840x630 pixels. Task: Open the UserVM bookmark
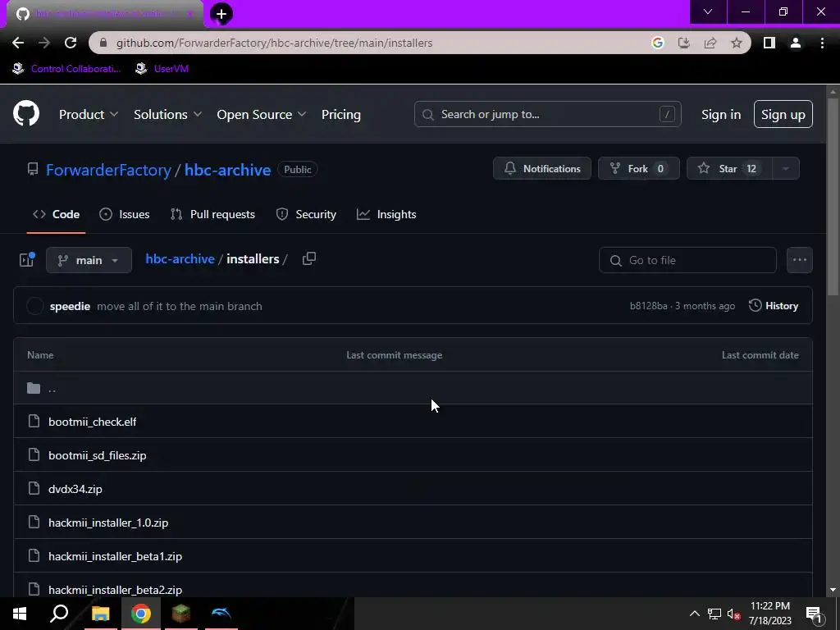click(x=162, y=69)
